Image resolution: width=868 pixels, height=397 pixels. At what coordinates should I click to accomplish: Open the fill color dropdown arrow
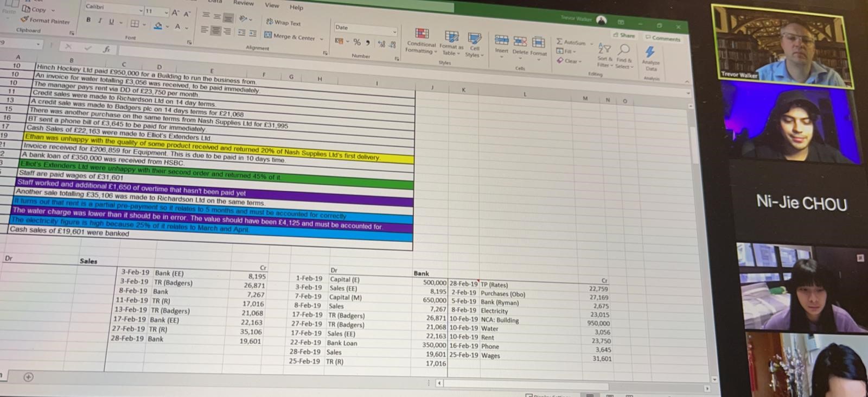[168, 26]
